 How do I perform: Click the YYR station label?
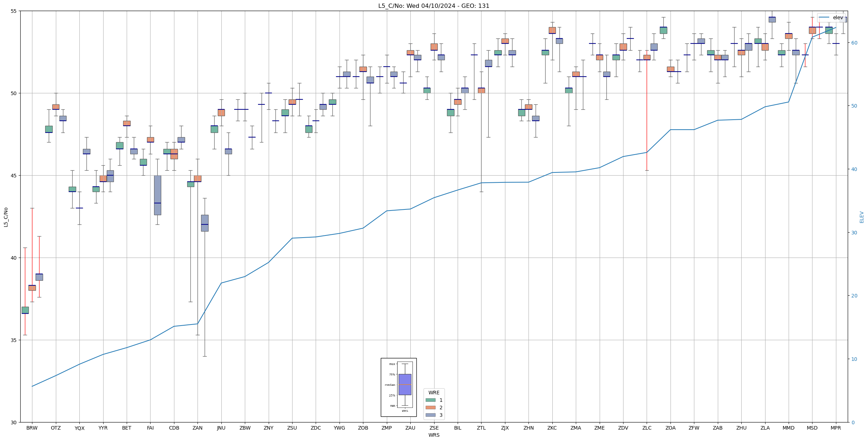(x=103, y=428)
